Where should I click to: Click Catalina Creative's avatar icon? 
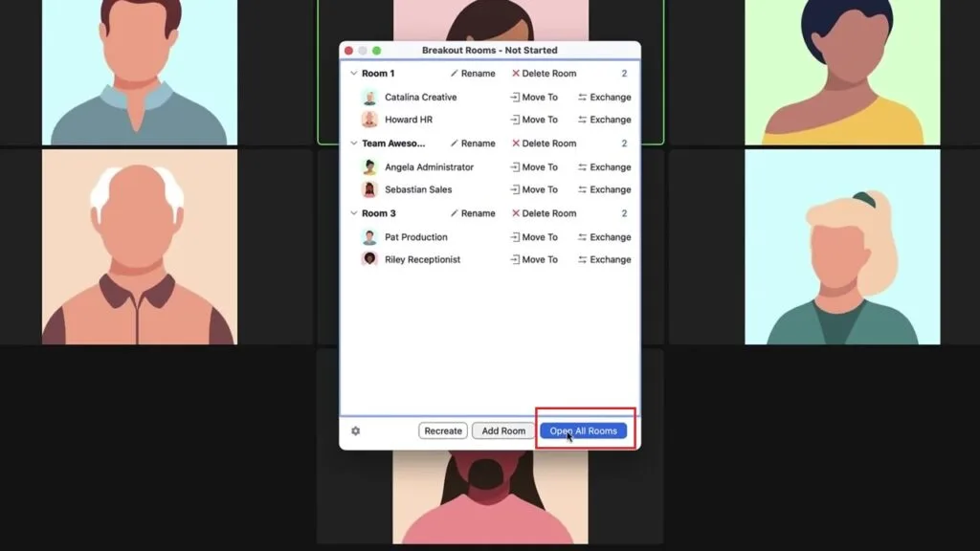(x=369, y=98)
